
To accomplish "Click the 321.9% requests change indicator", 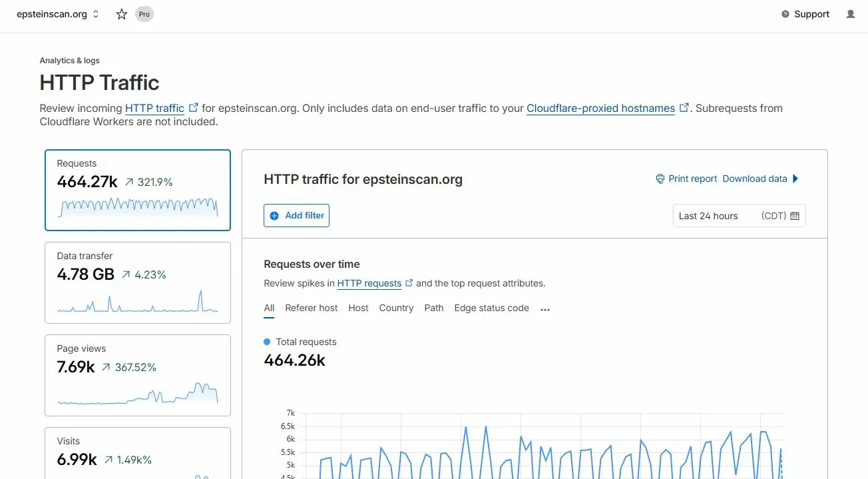I will point(148,182).
